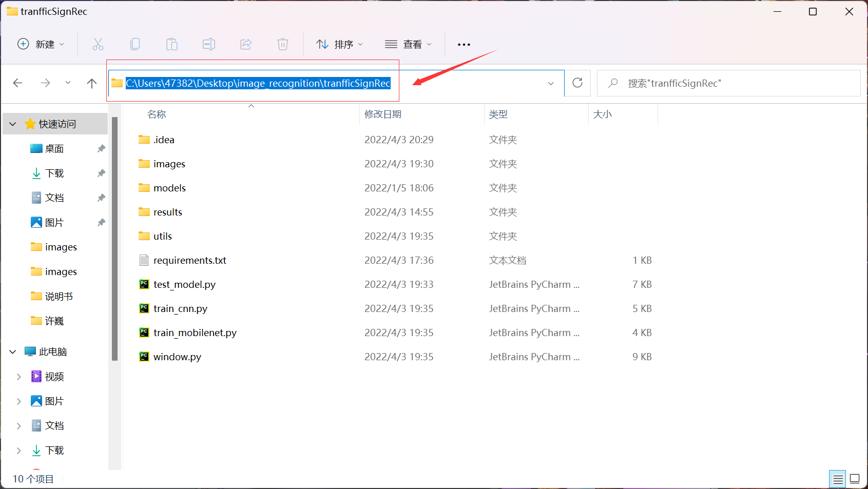Click 2022/4/3 20:29 date of .idea
The image size is (868, 489).
click(x=399, y=140)
